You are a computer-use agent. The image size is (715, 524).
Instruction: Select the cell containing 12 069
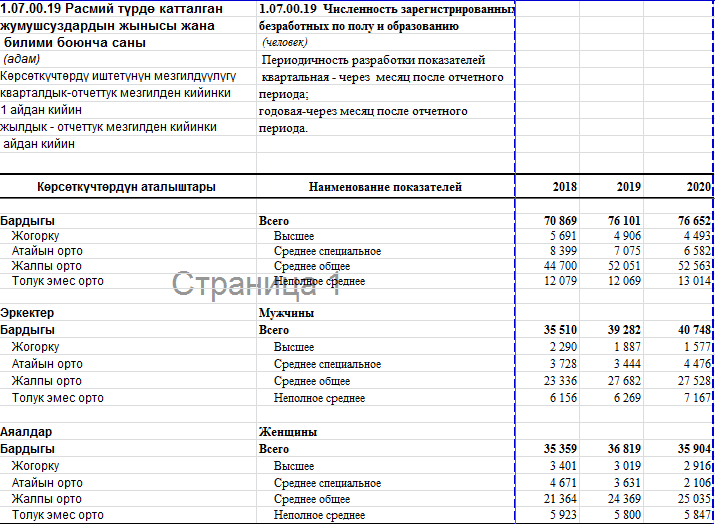pos(611,281)
